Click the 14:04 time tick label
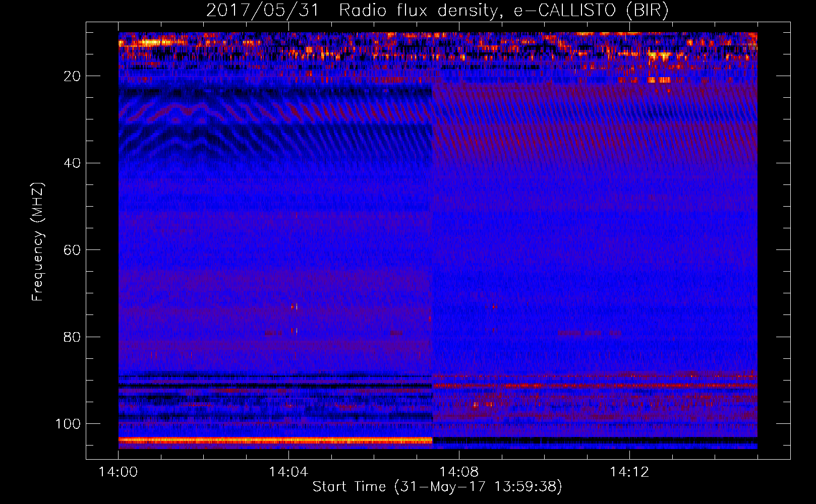The height and width of the screenshot is (504, 816). coord(288,472)
